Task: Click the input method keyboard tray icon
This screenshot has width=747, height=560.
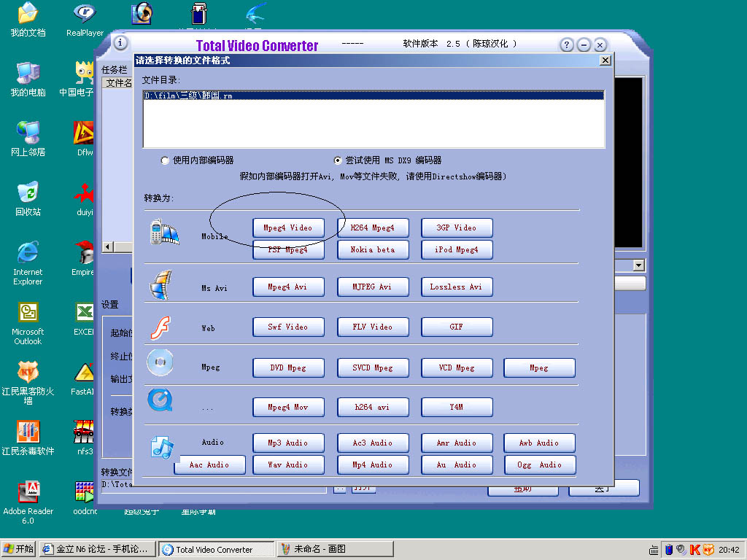Action: (654, 550)
